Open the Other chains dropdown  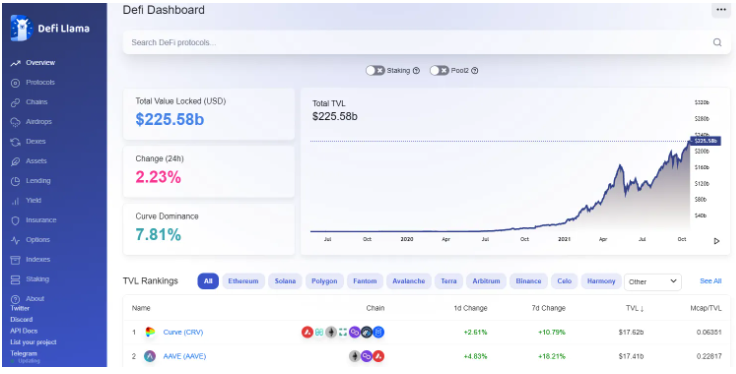pyautogui.click(x=653, y=282)
